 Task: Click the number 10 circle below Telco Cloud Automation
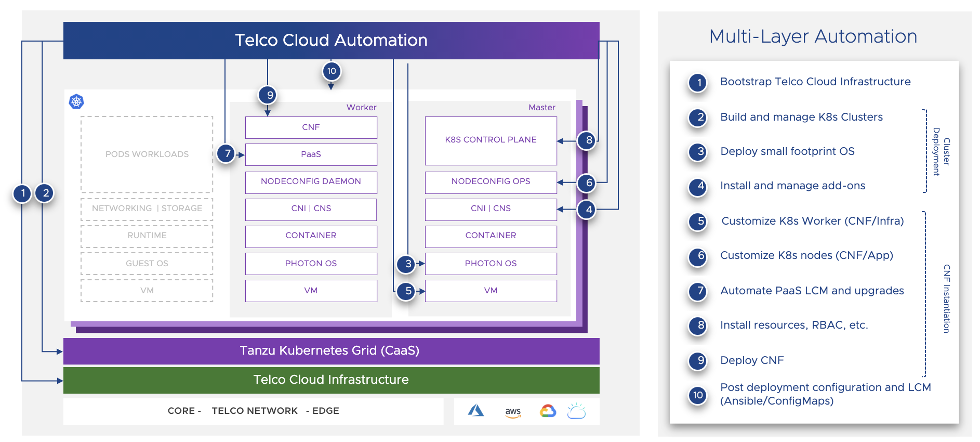pyautogui.click(x=332, y=71)
